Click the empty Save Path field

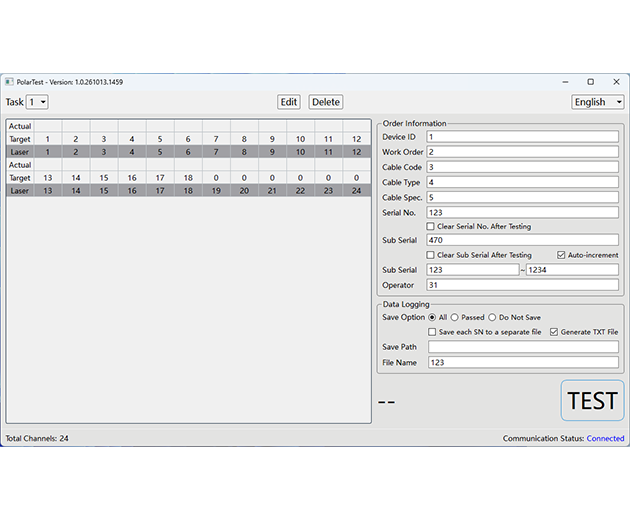[x=523, y=347]
